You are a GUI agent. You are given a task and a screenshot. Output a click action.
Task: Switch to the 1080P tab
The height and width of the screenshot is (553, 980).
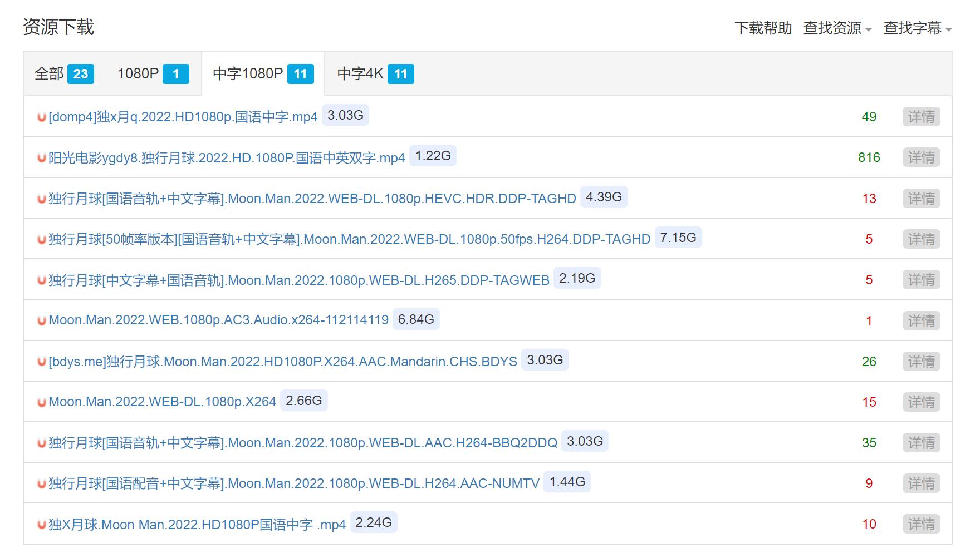pos(153,73)
